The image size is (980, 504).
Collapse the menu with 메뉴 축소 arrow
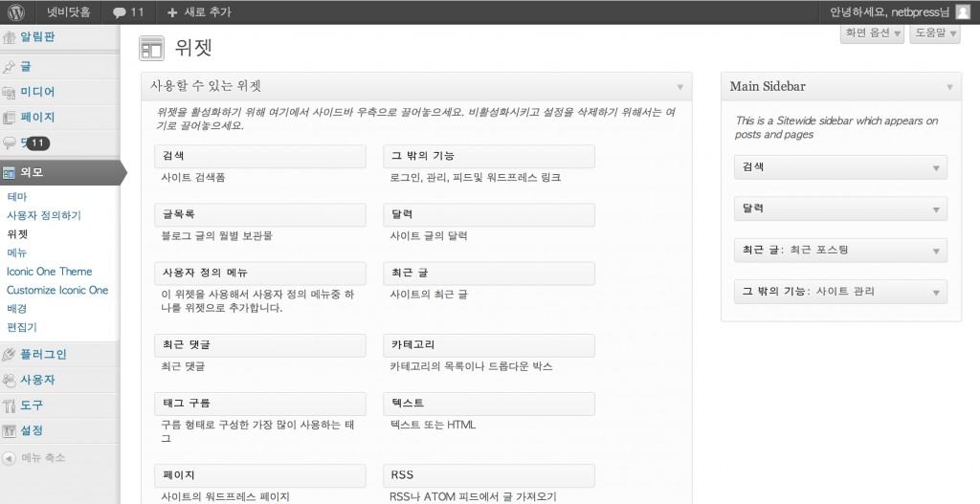[10, 458]
